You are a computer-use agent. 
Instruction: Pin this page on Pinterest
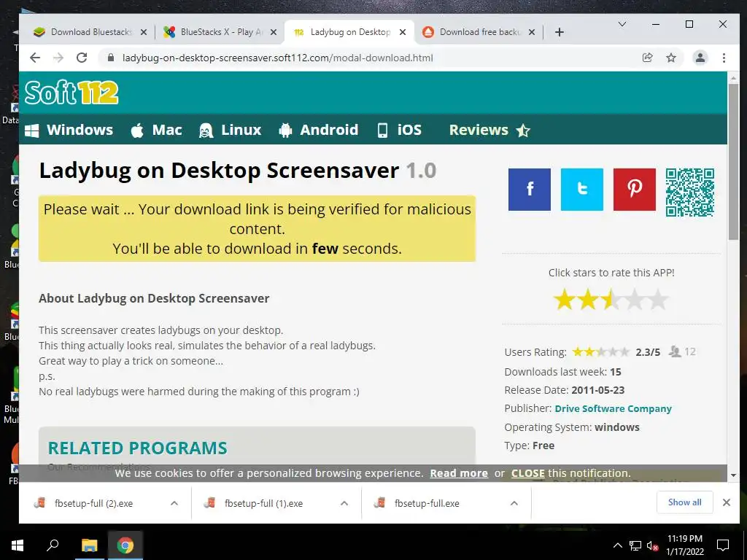(634, 189)
